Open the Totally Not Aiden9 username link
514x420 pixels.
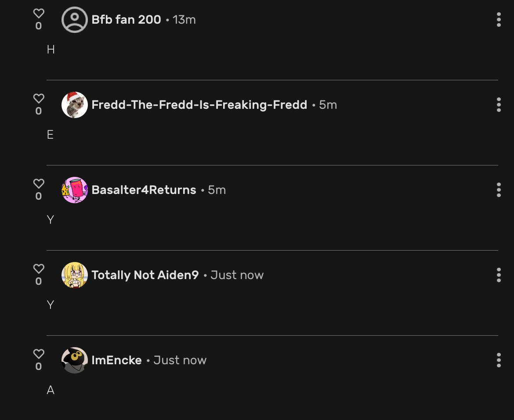click(x=145, y=275)
